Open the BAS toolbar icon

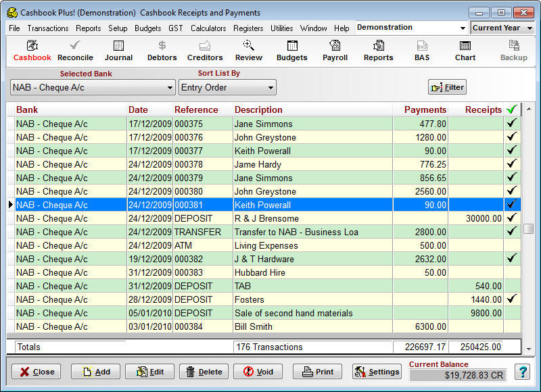422,51
